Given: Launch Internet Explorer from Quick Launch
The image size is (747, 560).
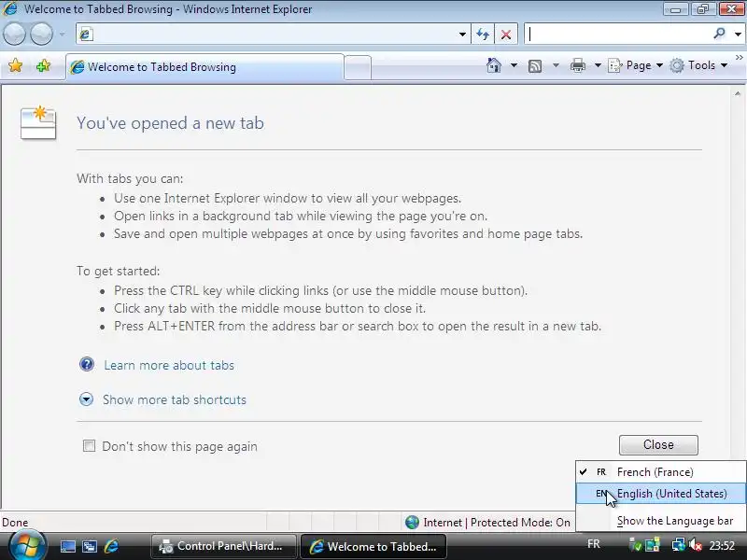Looking at the screenshot, I should click(111, 546).
